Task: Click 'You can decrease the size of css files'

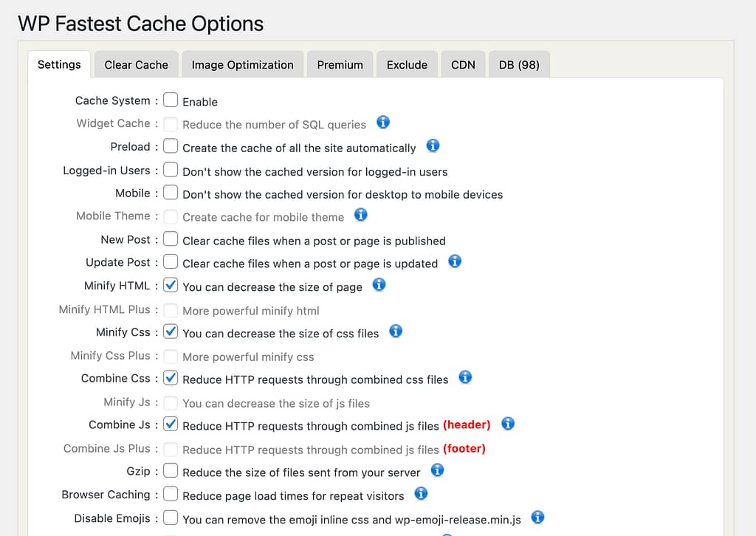Action: 281,334
